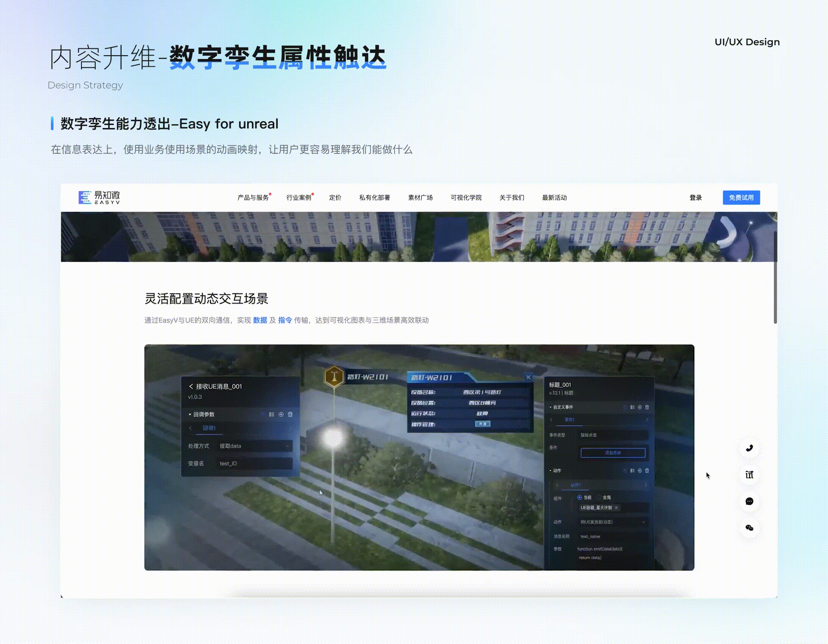Click the phone contact floating icon

pyautogui.click(x=750, y=448)
